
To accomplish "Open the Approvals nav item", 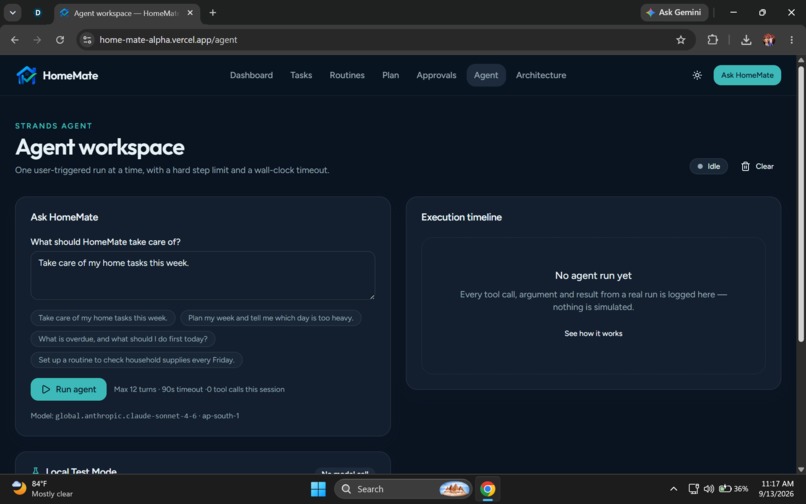I will pyautogui.click(x=436, y=75).
